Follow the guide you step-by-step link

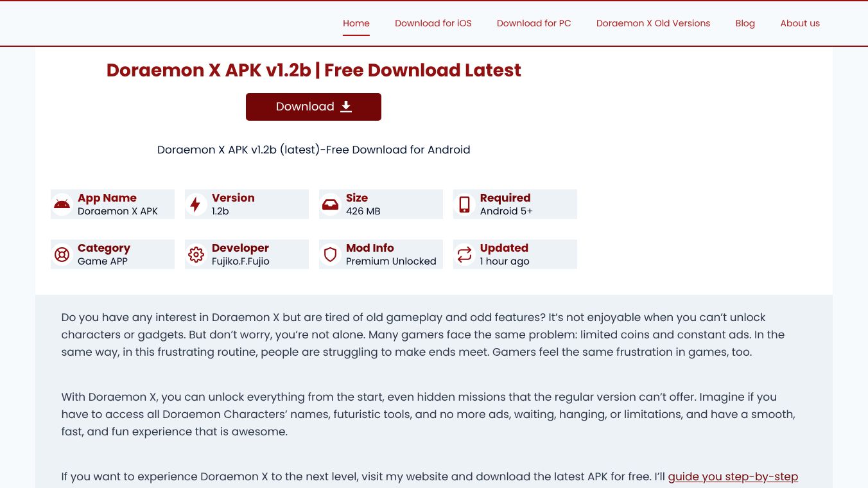pyautogui.click(x=733, y=476)
